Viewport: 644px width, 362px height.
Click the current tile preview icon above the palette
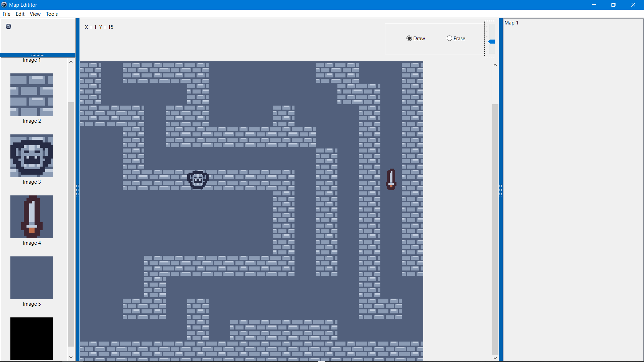pos(8,26)
